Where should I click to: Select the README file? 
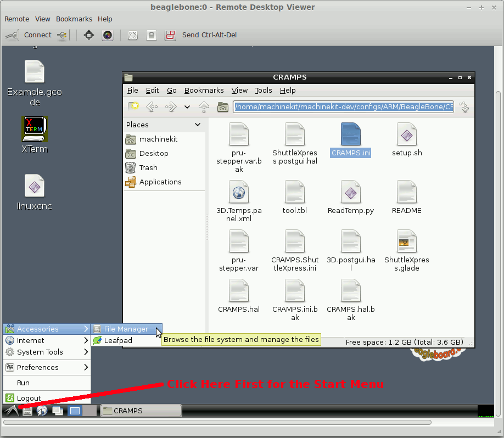pyautogui.click(x=407, y=197)
